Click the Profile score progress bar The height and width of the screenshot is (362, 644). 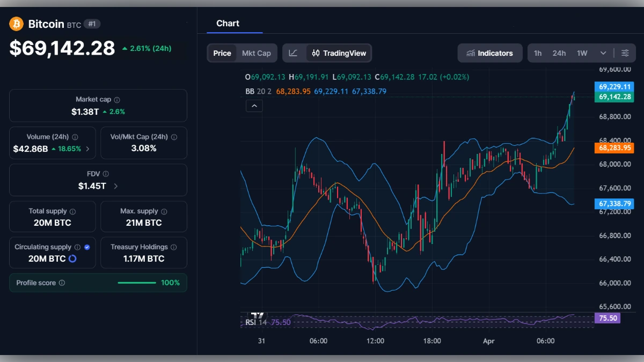coord(137,283)
